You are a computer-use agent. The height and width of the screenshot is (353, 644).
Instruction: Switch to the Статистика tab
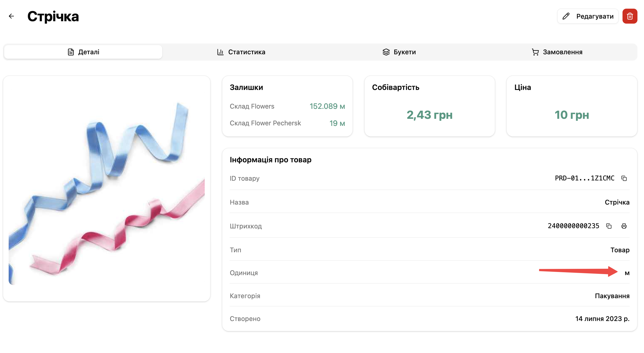pos(241,52)
